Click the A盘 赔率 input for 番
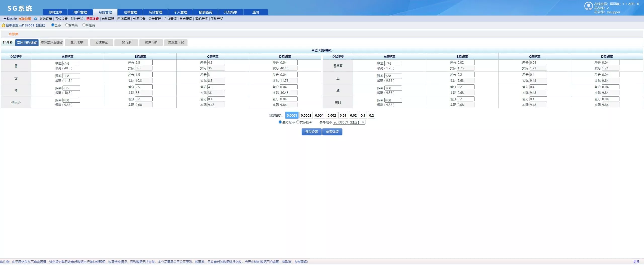644x265 pixels. pyautogui.click(x=71, y=64)
